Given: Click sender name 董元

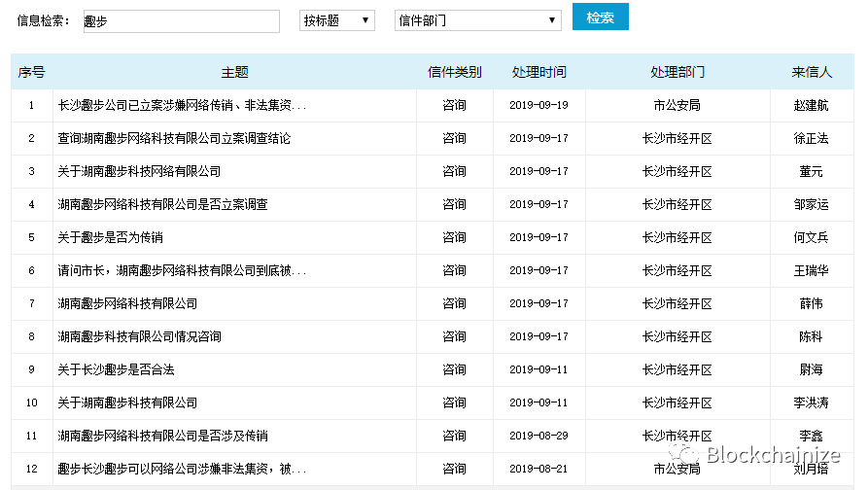Looking at the screenshot, I should tap(811, 172).
